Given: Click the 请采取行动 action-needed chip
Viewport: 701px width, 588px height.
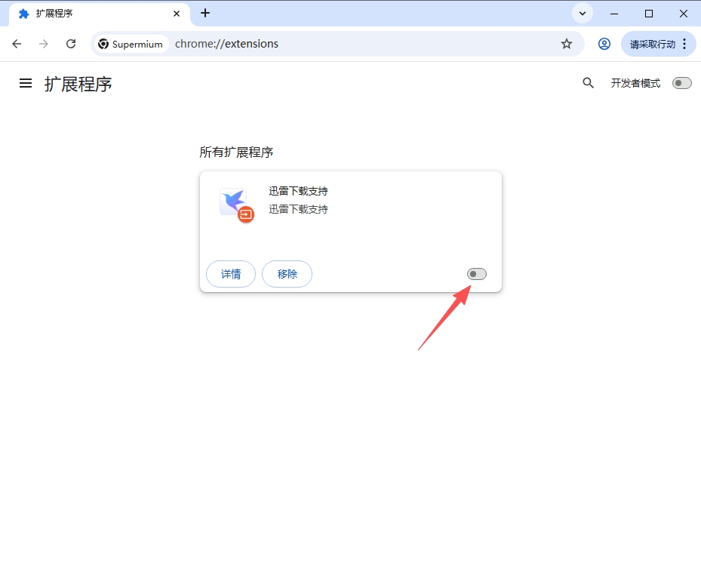Looking at the screenshot, I should point(652,44).
